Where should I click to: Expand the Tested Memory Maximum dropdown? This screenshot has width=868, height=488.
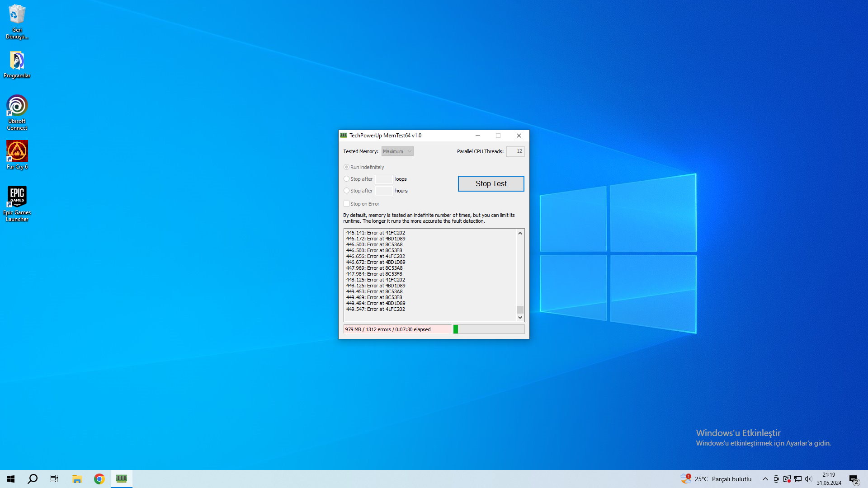click(397, 151)
